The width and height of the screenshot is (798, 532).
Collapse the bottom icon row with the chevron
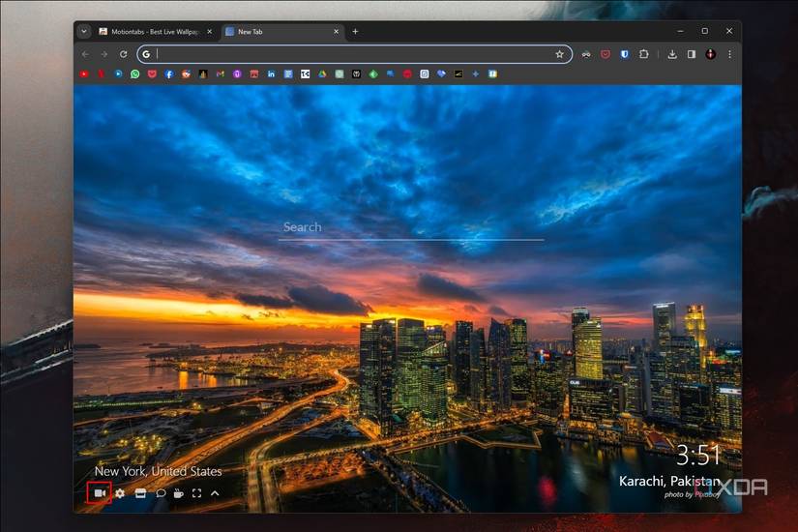215,492
